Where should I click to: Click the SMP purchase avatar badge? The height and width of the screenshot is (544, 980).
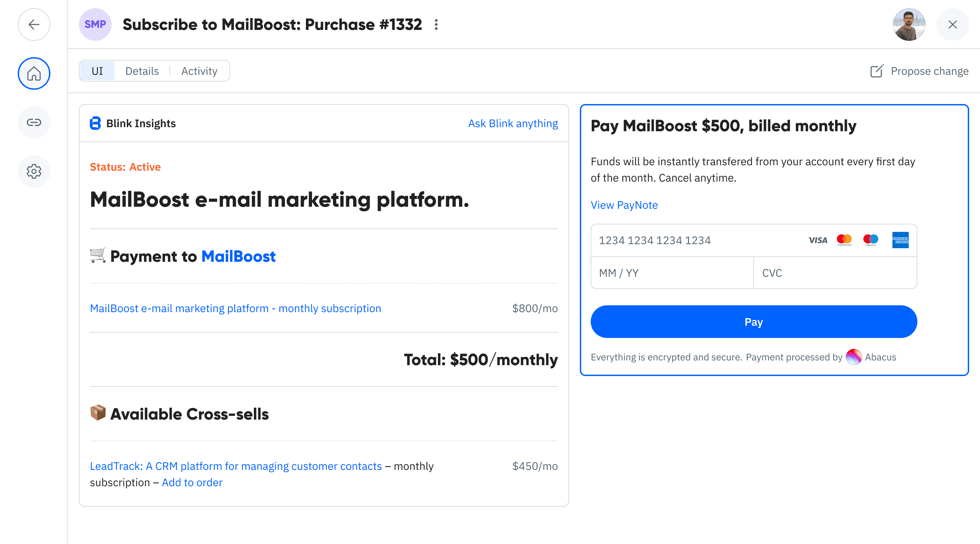95,24
